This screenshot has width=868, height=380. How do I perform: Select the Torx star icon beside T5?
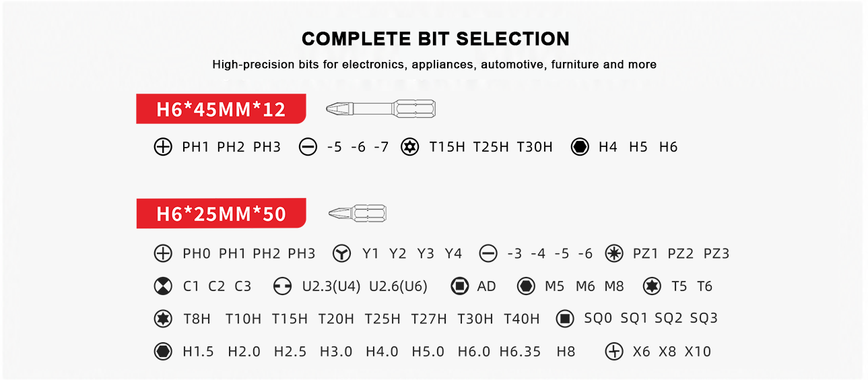pyautogui.click(x=652, y=286)
